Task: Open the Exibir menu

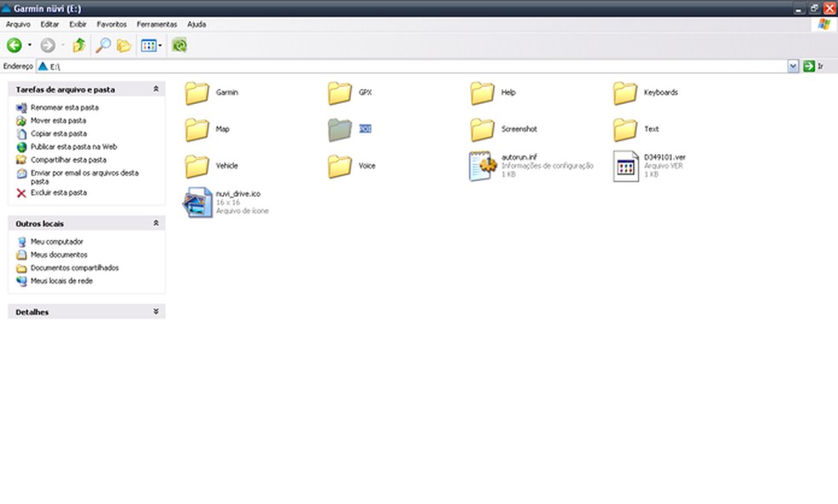Action: pyautogui.click(x=78, y=25)
